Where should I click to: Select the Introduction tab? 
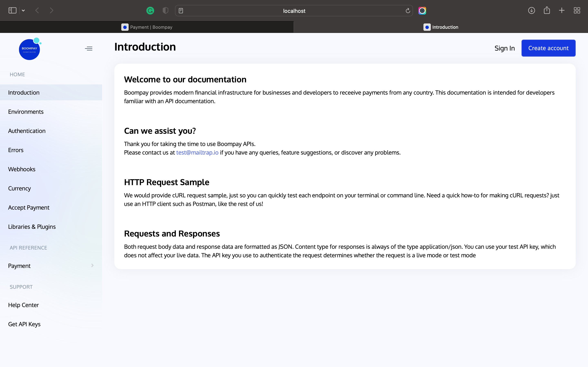pos(441,27)
